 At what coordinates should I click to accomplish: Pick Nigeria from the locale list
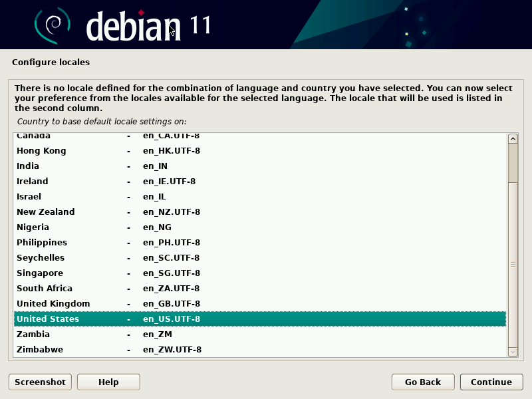[33, 227]
